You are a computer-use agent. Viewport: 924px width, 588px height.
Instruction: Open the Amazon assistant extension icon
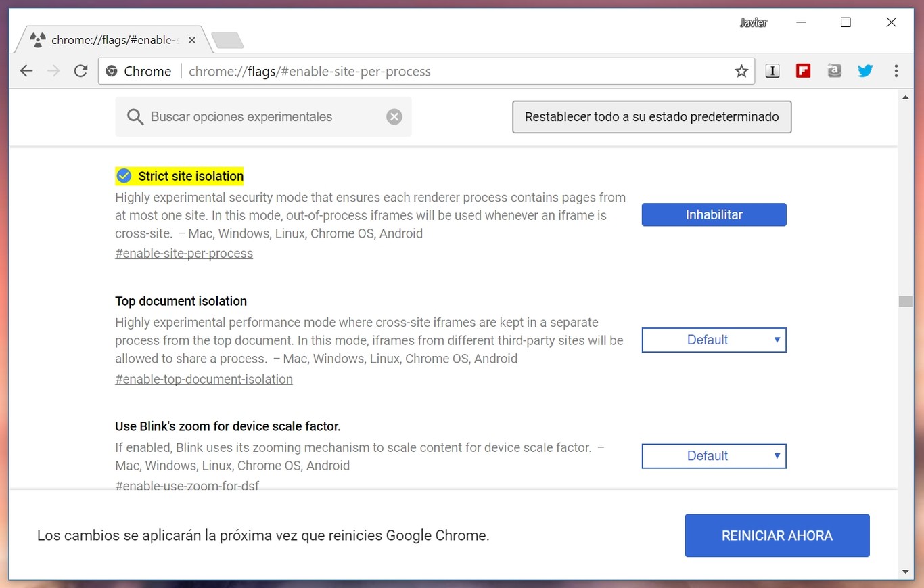pyautogui.click(x=834, y=70)
